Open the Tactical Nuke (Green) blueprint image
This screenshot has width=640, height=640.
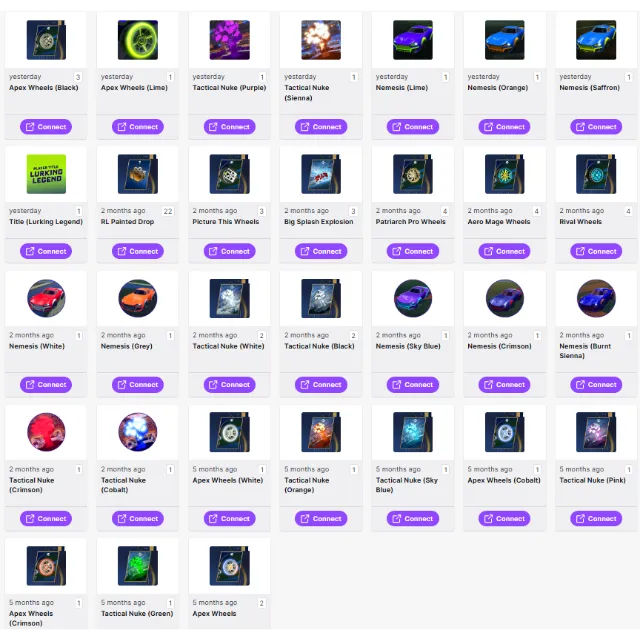pos(138,566)
